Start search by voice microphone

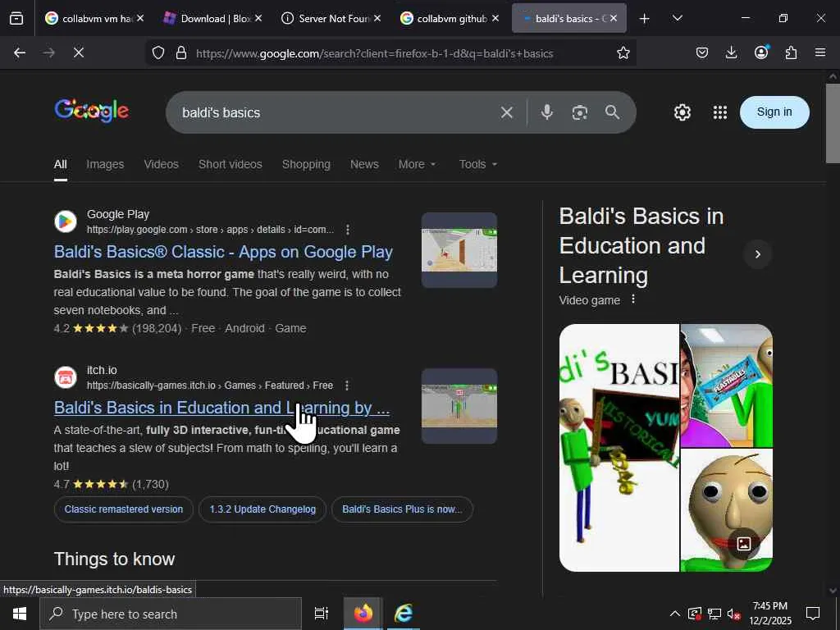tap(546, 112)
